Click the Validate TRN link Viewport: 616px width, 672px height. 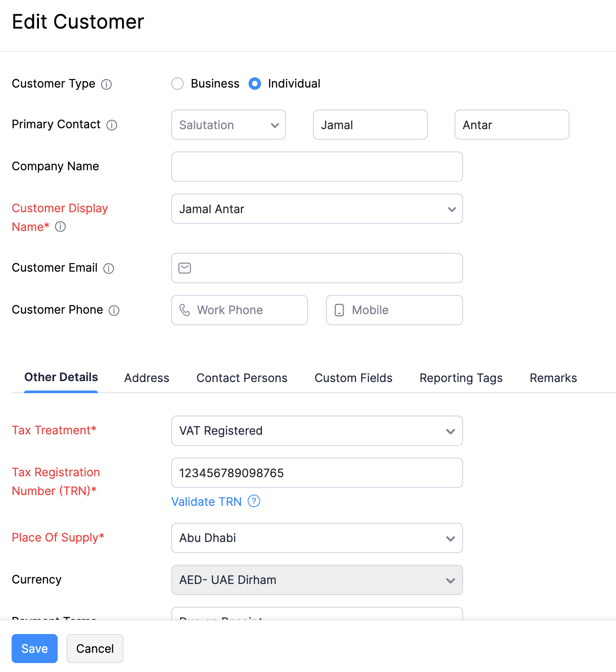[206, 501]
